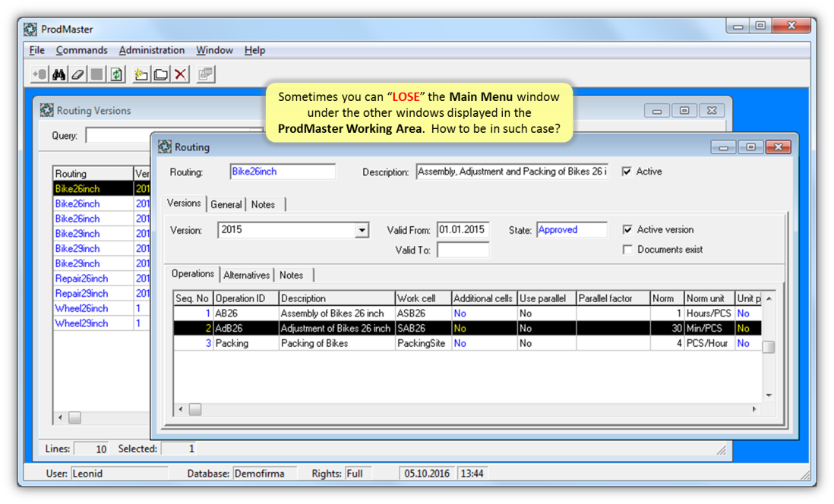
Task: Select the Operations tab
Action: (192, 274)
